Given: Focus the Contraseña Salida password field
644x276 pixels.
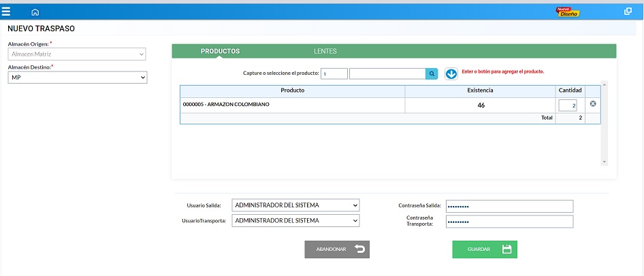Looking at the screenshot, I should click(x=509, y=206).
